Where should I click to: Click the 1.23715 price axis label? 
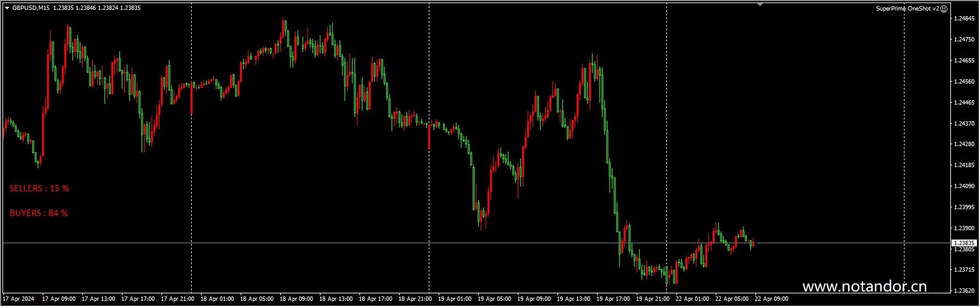[x=964, y=270]
